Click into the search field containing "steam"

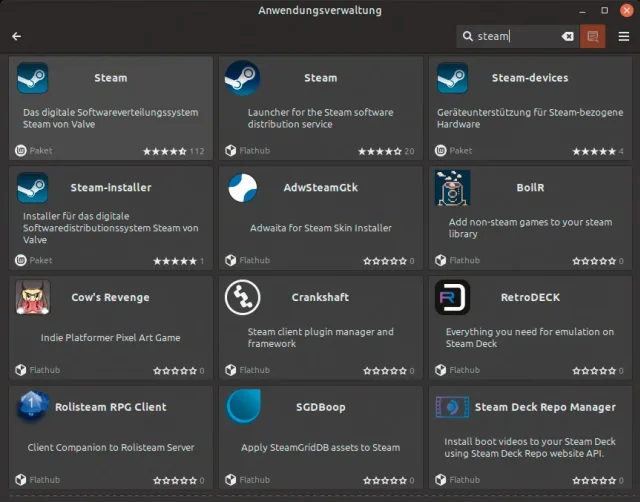[515, 36]
